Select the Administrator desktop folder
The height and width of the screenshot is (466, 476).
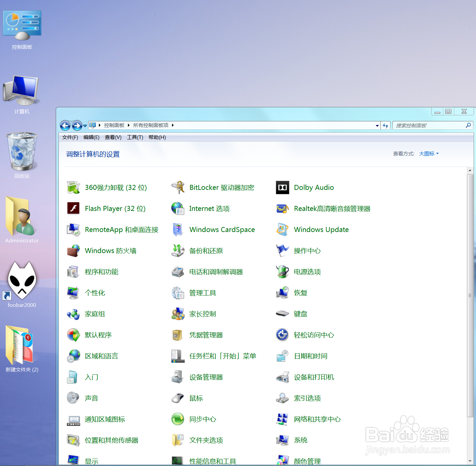pos(22,220)
